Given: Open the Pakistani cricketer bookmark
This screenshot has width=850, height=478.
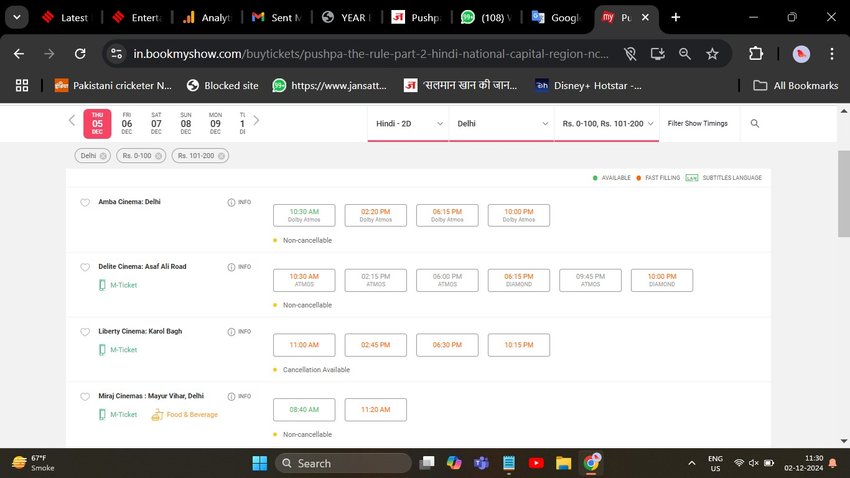Looking at the screenshot, I should tap(113, 86).
